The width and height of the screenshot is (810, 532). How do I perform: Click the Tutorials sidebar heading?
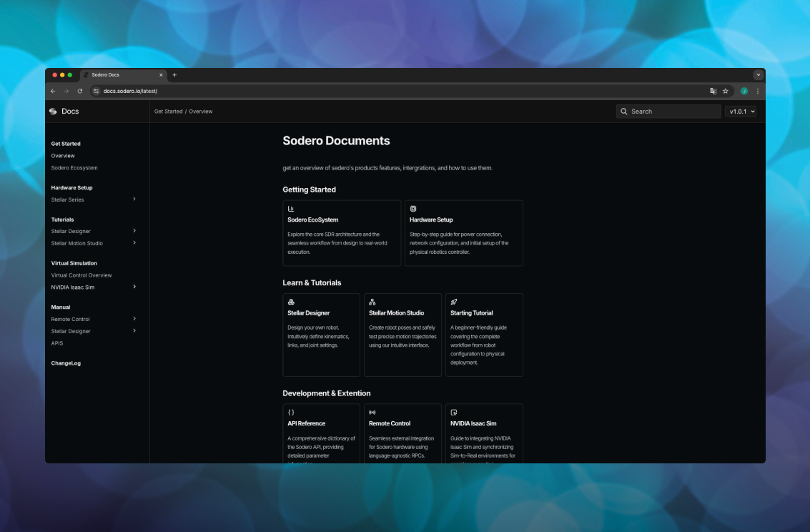coord(62,220)
